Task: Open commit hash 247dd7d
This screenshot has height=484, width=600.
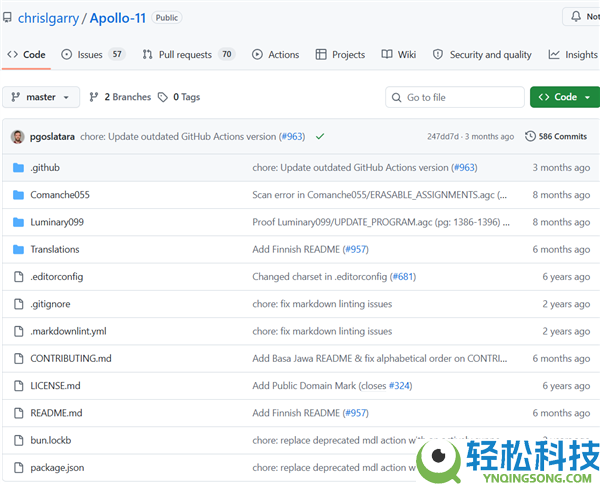Action: coord(442,137)
